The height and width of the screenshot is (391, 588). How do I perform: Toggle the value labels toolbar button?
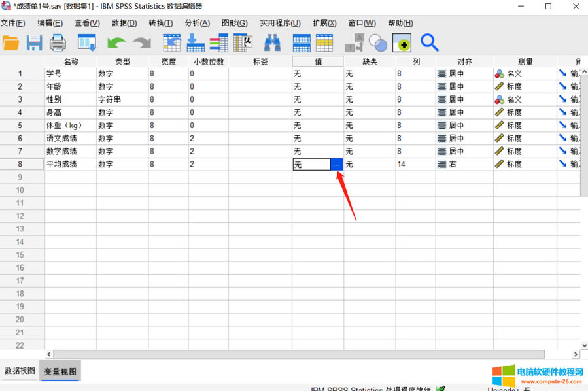point(355,43)
